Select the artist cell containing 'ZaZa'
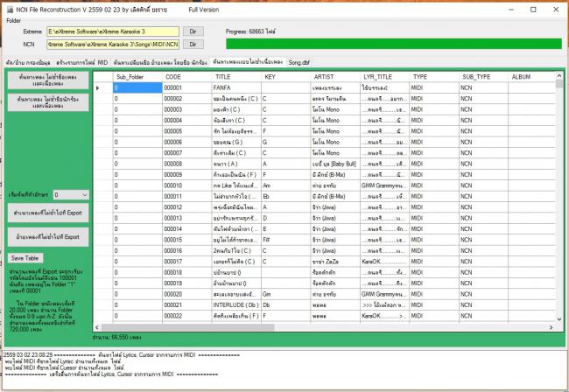569x392 pixels. click(335, 262)
